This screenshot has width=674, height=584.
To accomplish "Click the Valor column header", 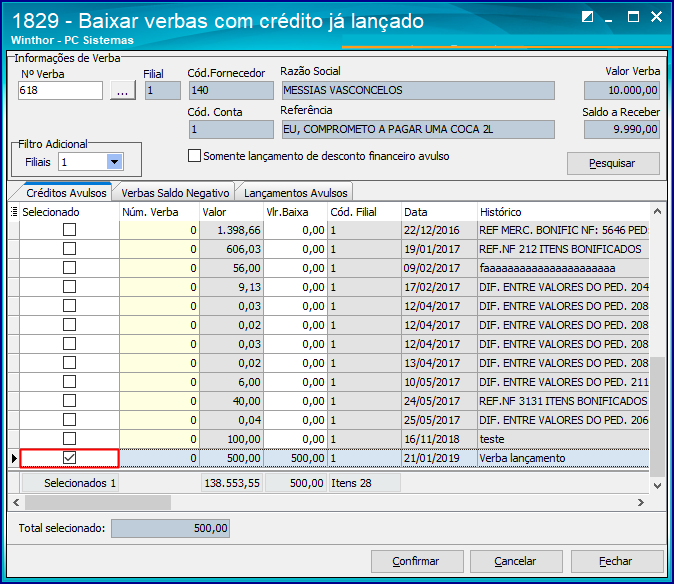I will tap(231, 212).
